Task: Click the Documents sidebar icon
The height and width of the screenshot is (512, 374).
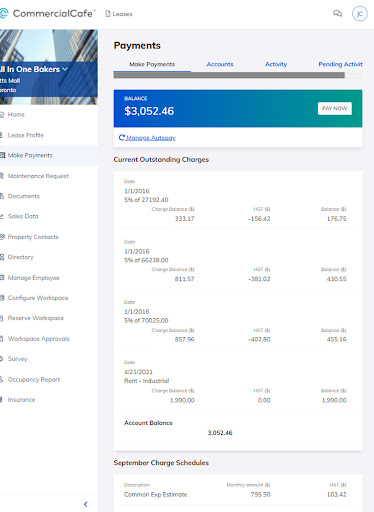Action: (2, 196)
